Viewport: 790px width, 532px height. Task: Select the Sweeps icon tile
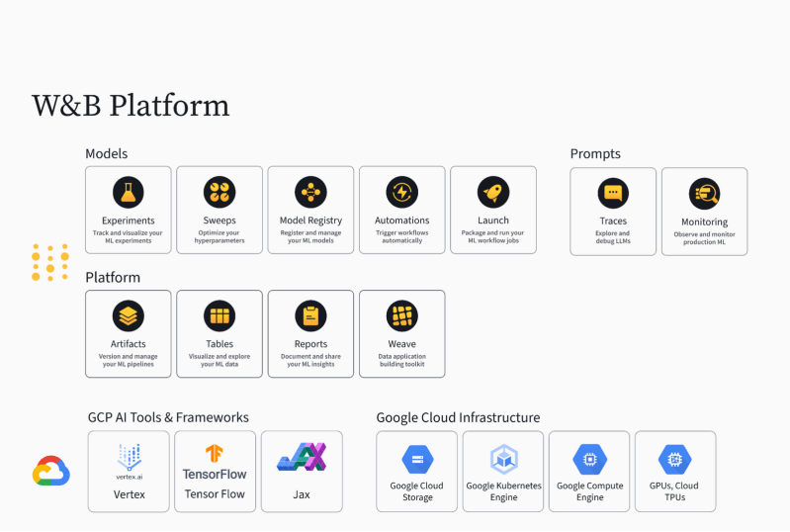(x=219, y=192)
